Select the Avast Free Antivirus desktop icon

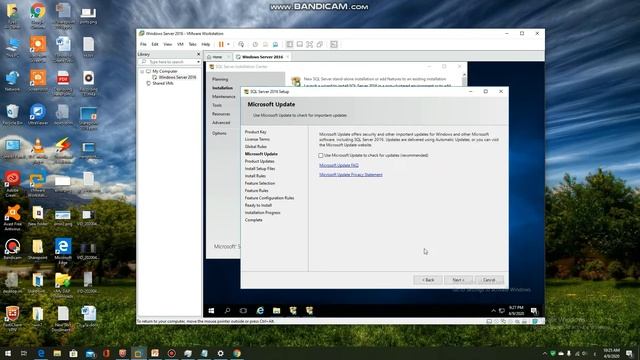(x=13, y=218)
